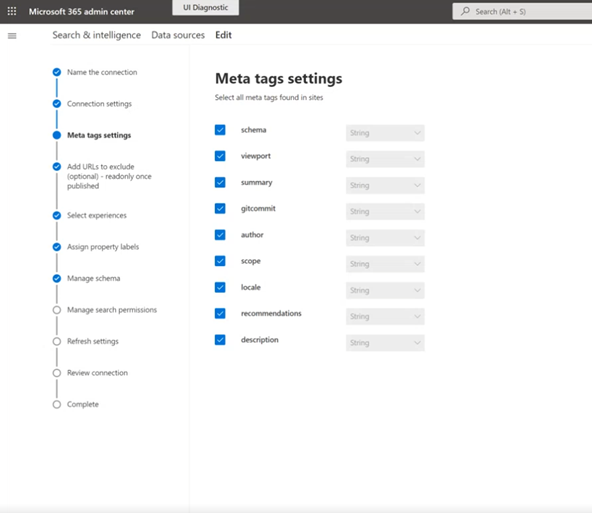
Task: Click the Search (Alt + S) field
Action: [522, 11]
